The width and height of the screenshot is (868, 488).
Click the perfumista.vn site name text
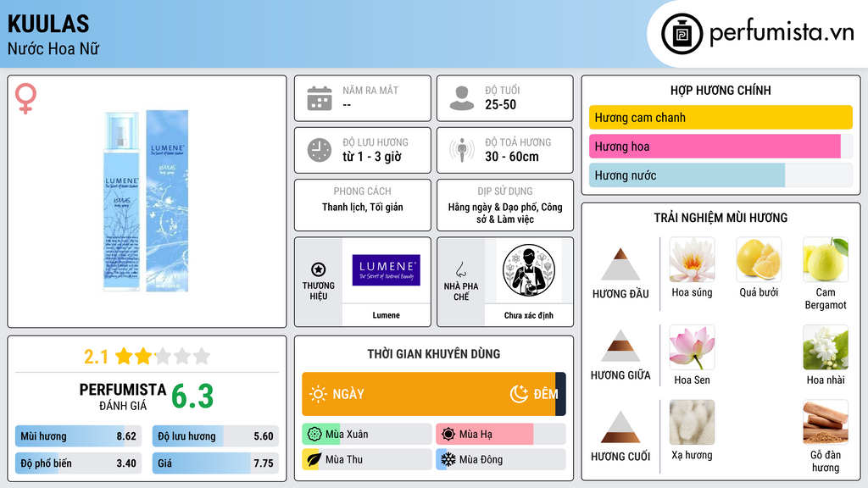(x=782, y=32)
